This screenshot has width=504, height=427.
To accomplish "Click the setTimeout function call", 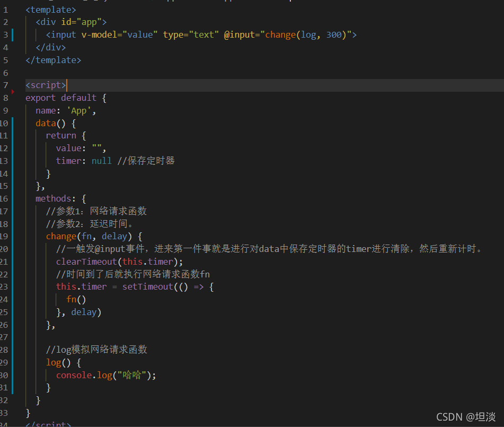I will [x=148, y=287].
